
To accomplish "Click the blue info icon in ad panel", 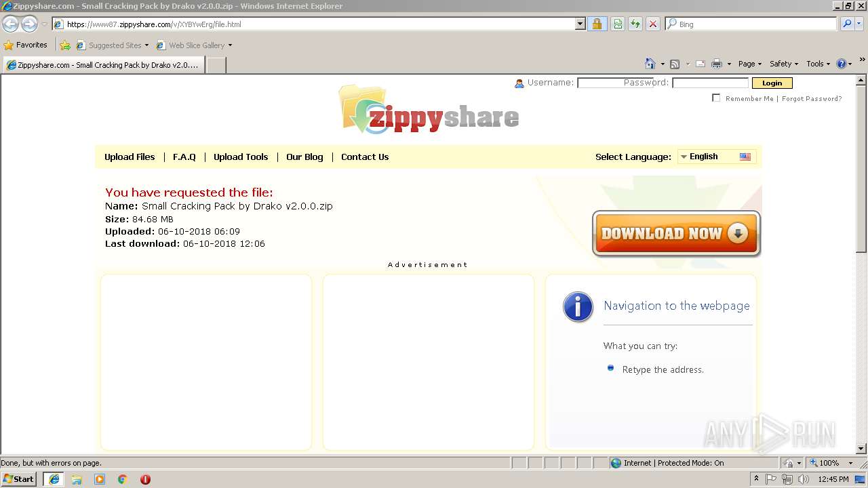I will point(578,307).
